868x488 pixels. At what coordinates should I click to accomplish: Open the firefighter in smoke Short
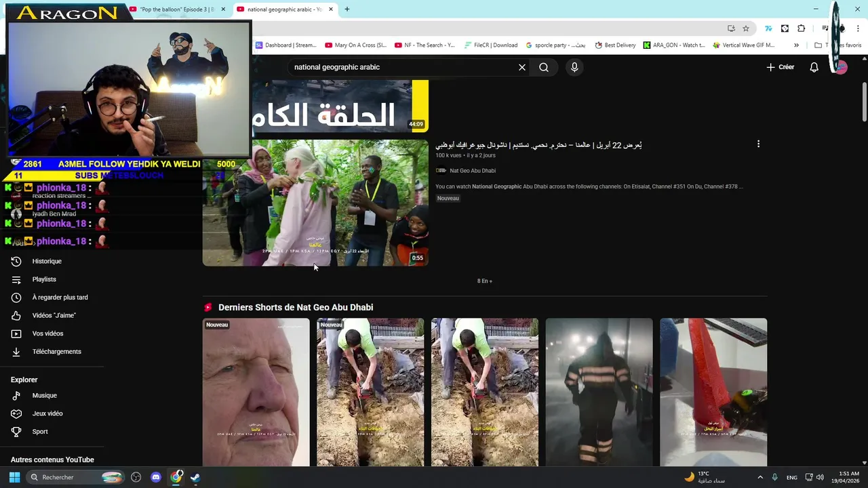(x=599, y=392)
